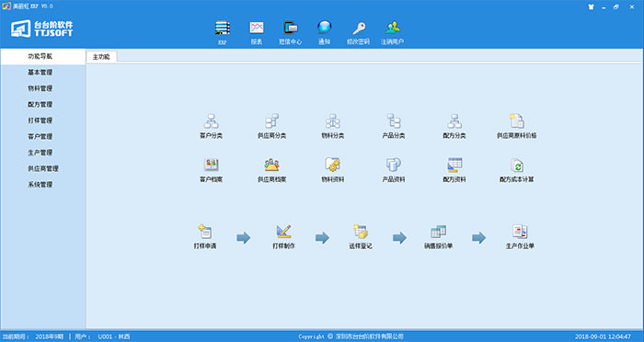Image resolution: width=644 pixels, height=342 pixels.
Task: Open 客户分类 customer category icon
Action: pos(211,121)
